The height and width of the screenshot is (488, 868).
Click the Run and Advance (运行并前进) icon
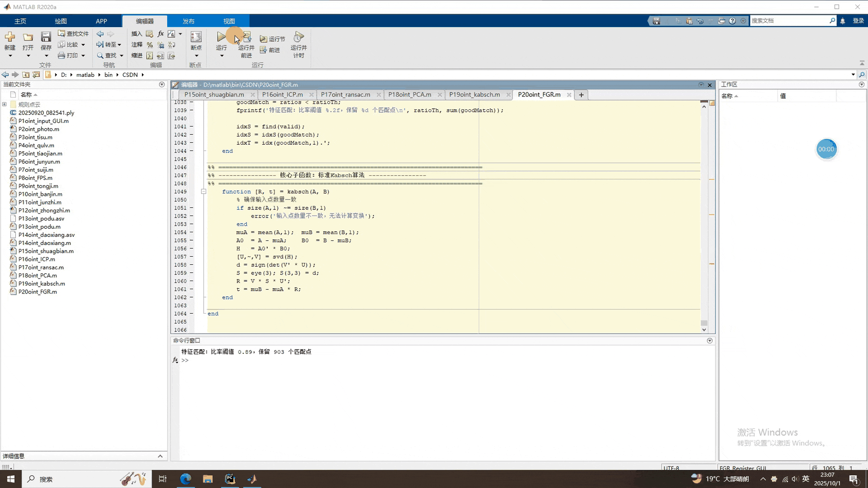click(x=246, y=37)
